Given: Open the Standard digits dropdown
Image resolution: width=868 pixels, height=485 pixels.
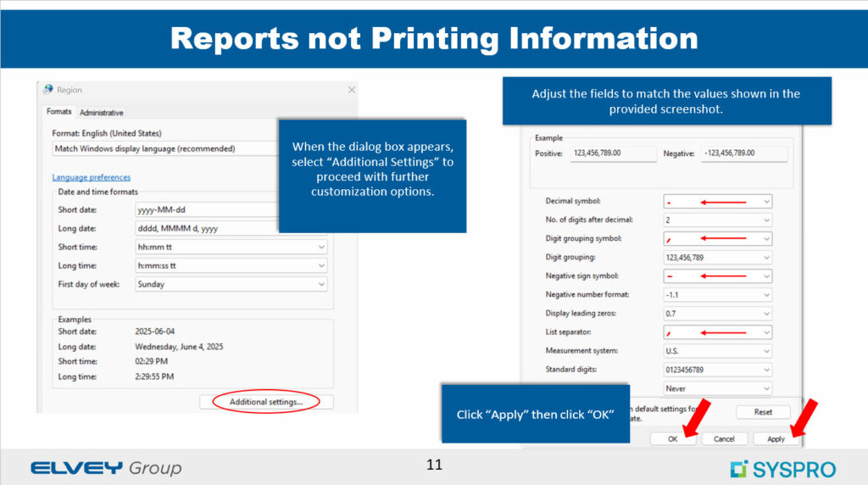Looking at the screenshot, I should (x=717, y=370).
